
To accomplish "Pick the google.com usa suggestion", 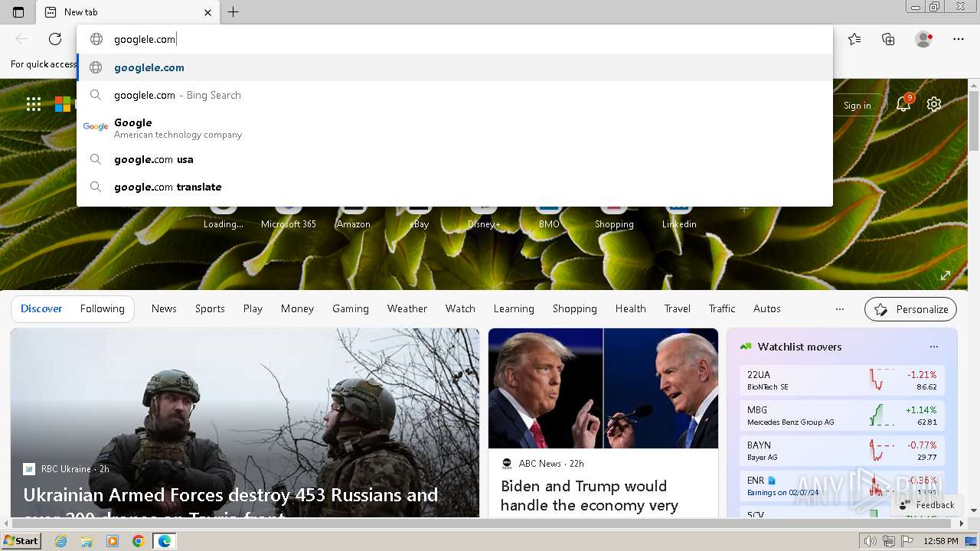I will 455,159.
